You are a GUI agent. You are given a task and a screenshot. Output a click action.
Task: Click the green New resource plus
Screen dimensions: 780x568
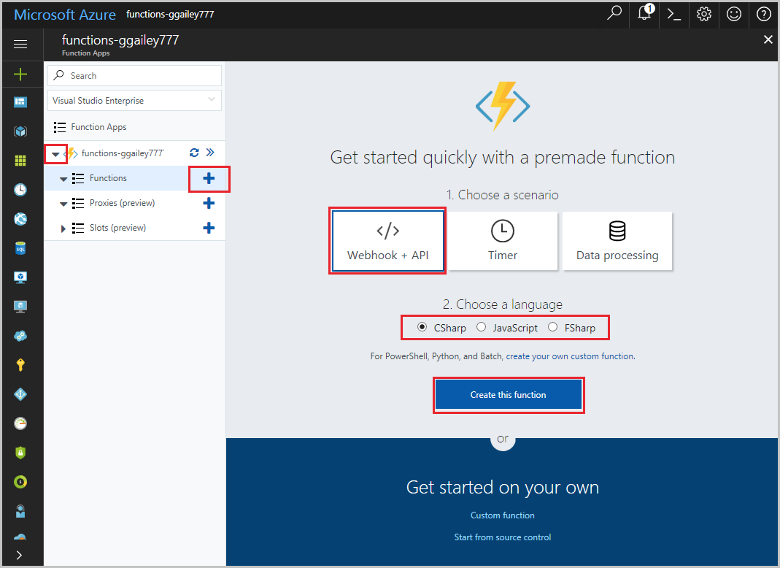20,75
